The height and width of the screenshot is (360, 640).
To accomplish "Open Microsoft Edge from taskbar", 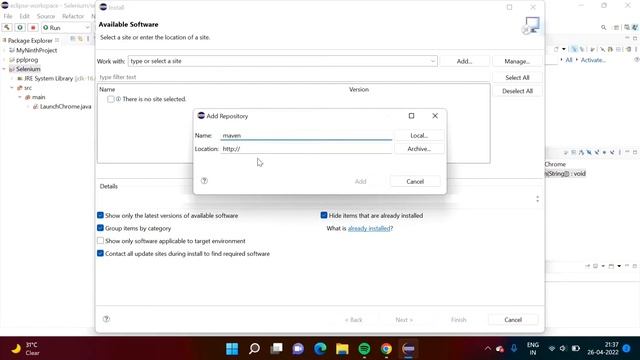I will pos(320,349).
